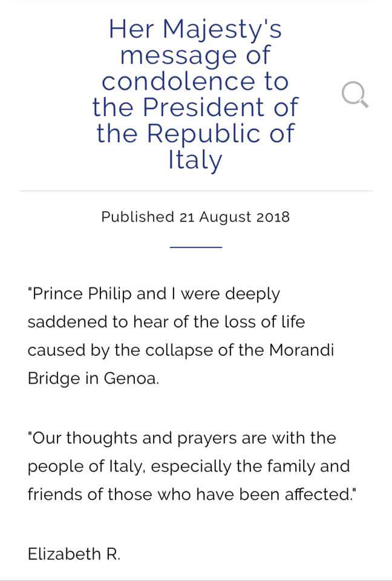Click the grey separator under the title
The image size is (392, 581).
[x=195, y=191]
